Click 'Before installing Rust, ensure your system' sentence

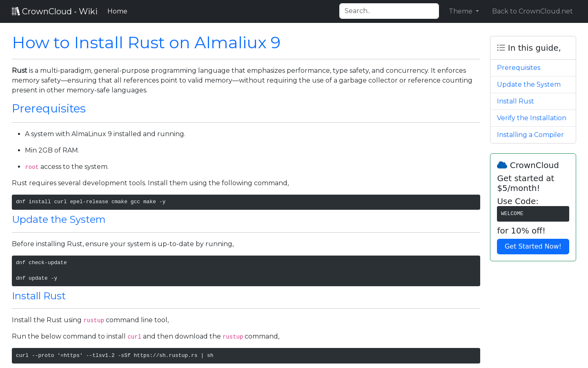pyautogui.click(x=123, y=244)
